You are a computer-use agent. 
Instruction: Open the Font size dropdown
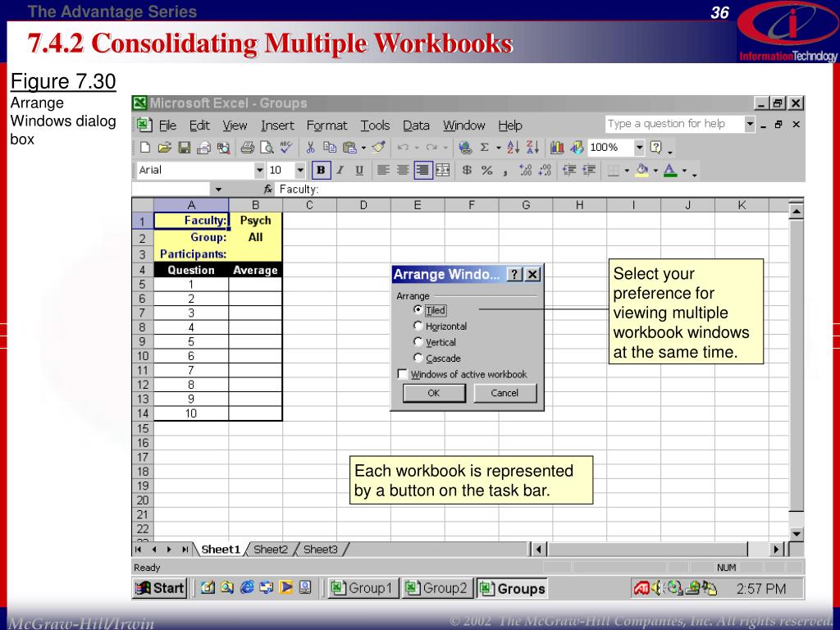tap(300, 171)
